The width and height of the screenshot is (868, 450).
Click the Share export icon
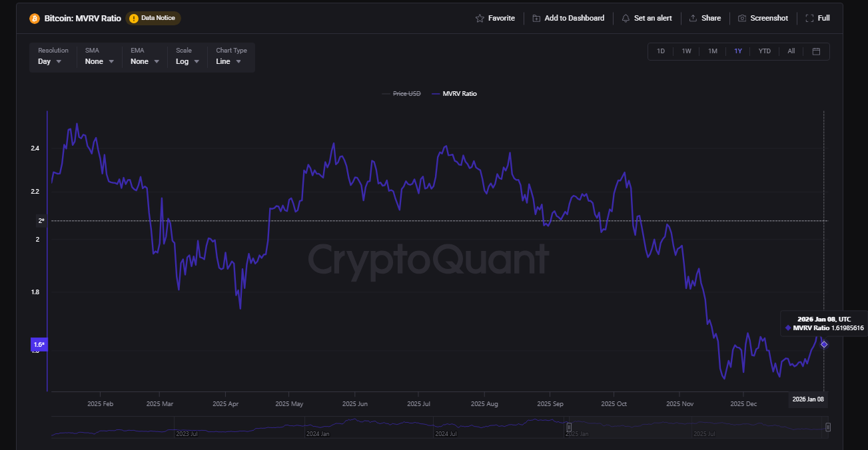[x=693, y=19]
